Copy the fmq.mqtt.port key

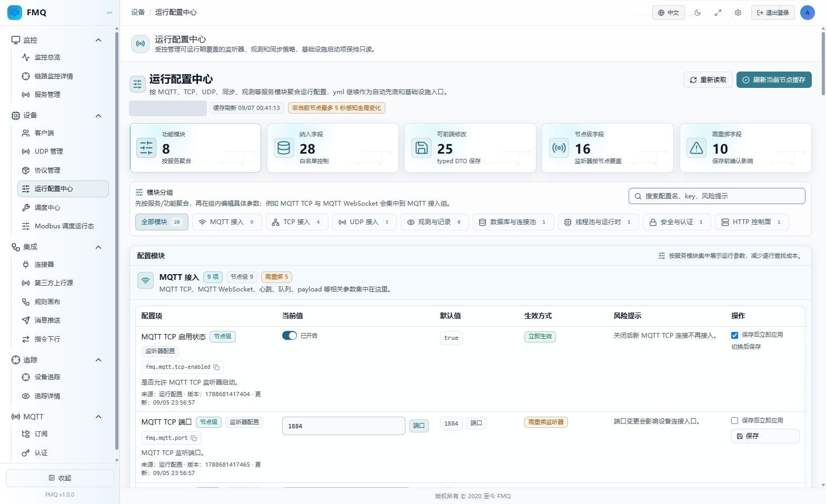click(194, 438)
